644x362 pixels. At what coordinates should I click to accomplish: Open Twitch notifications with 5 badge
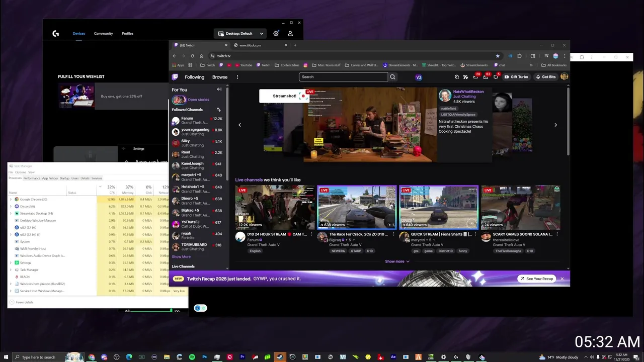pyautogui.click(x=496, y=77)
